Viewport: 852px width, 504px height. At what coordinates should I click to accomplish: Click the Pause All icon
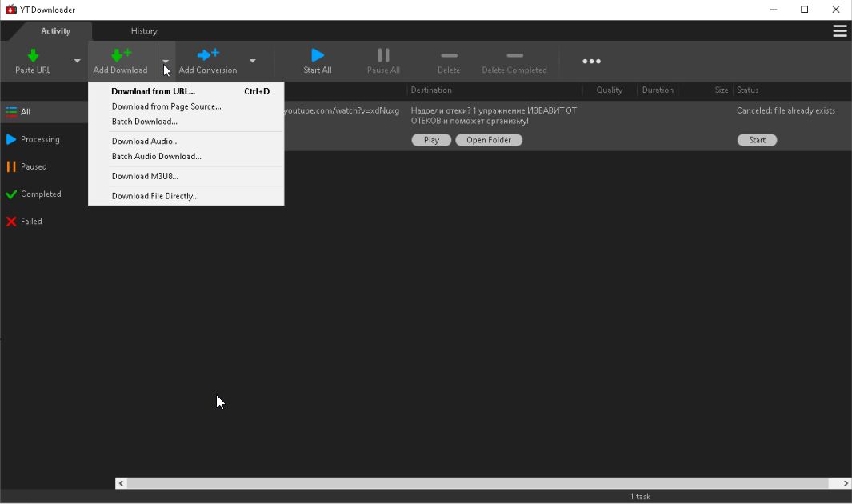pyautogui.click(x=384, y=55)
